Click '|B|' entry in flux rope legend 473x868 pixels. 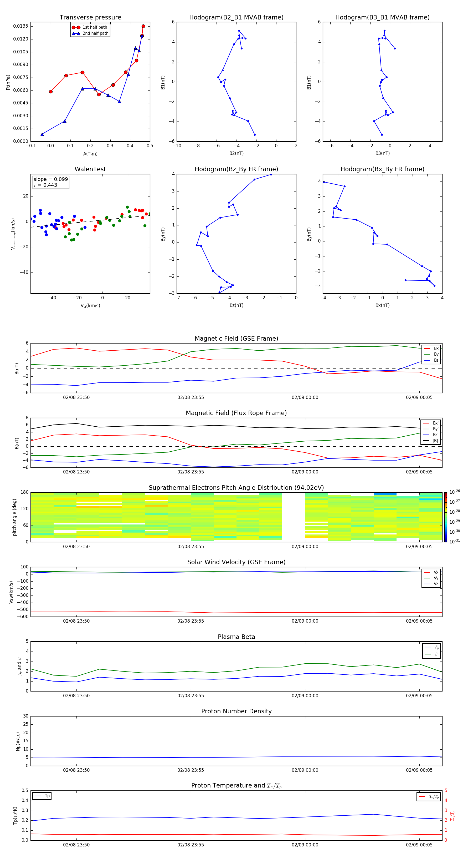431,441
